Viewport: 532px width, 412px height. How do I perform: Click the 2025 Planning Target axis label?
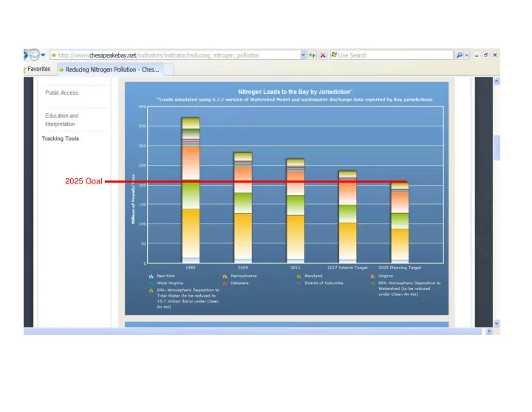tap(400, 268)
